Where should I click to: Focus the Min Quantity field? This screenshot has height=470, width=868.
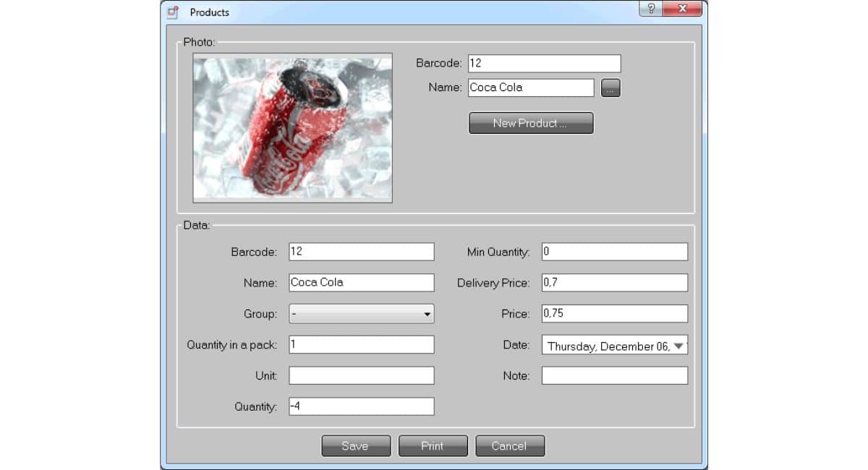[614, 251]
